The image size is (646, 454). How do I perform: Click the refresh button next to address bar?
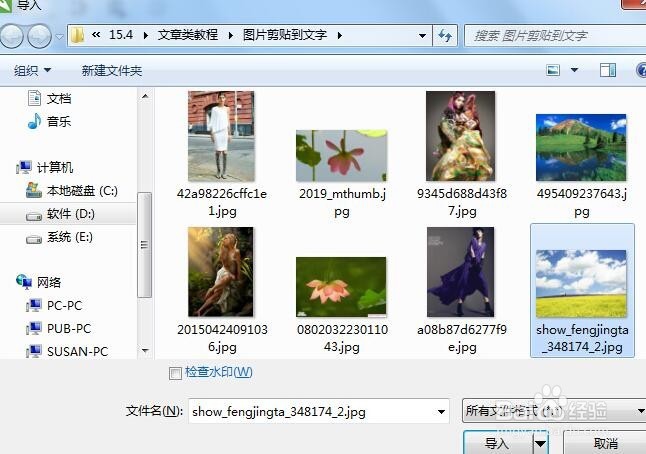(x=445, y=36)
